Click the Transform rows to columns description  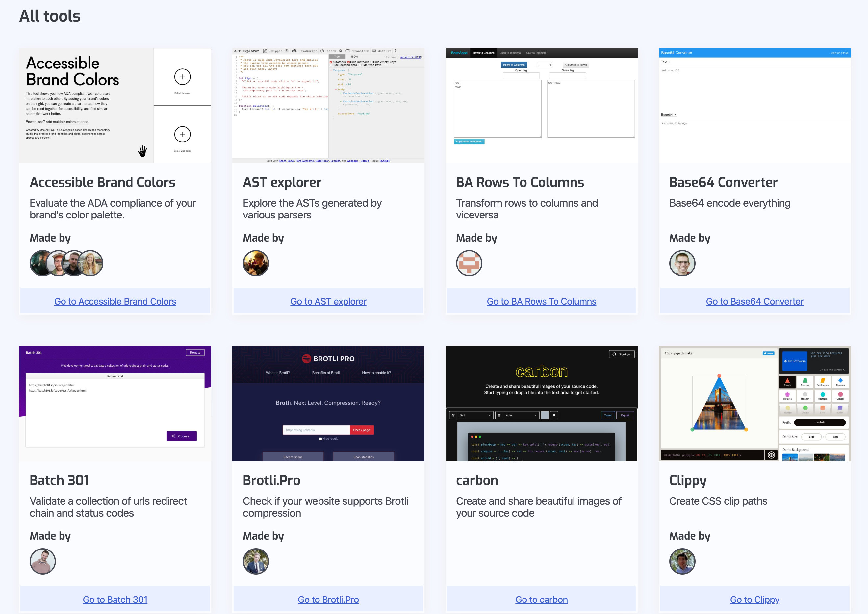coord(527,209)
